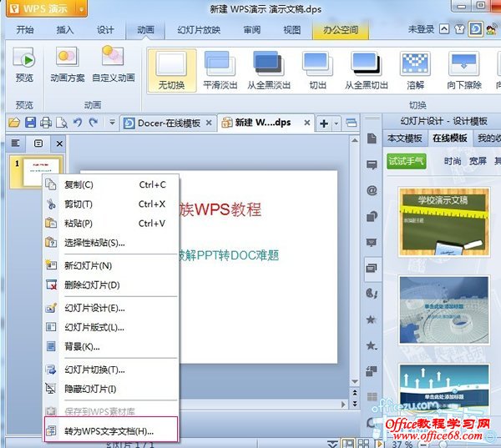
Task: Apply Smooth Fade (平滑淡出) transition
Action: click(x=220, y=71)
